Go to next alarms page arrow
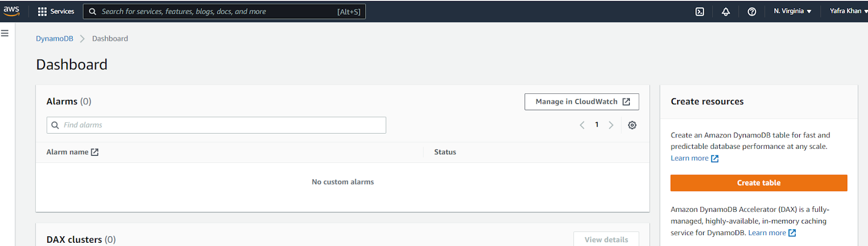 pyautogui.click(x=611, y=125)
